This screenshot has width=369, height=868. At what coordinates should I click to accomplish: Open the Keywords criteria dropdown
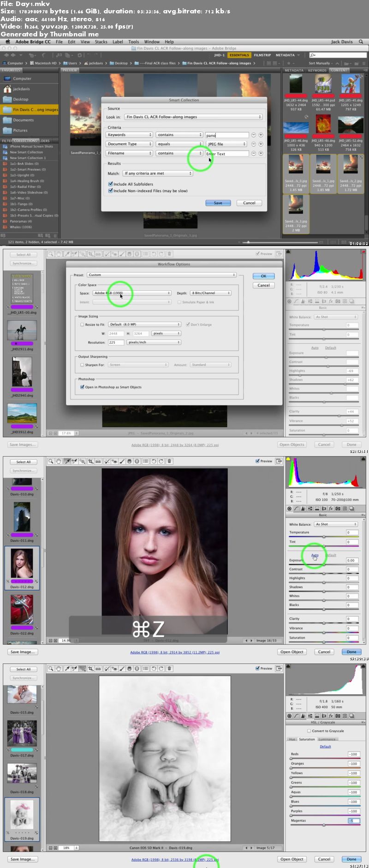tap(129, 135)
